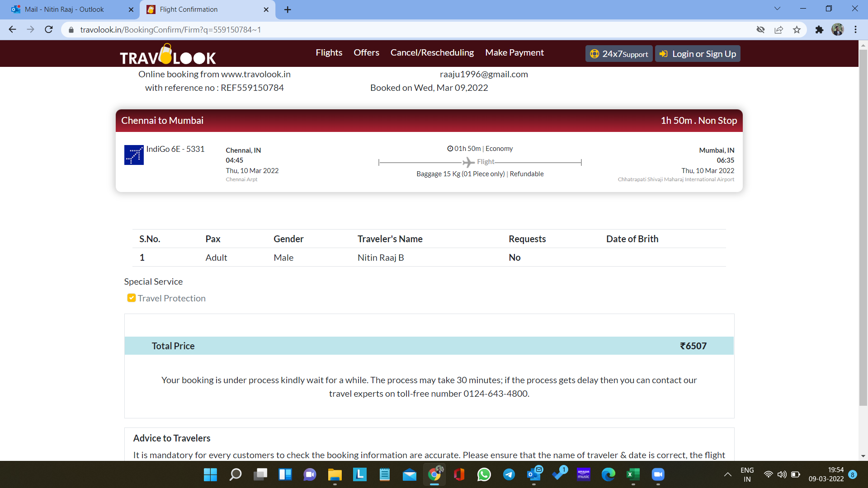Open WhatsApp from the taskbar

coord(484,474)
